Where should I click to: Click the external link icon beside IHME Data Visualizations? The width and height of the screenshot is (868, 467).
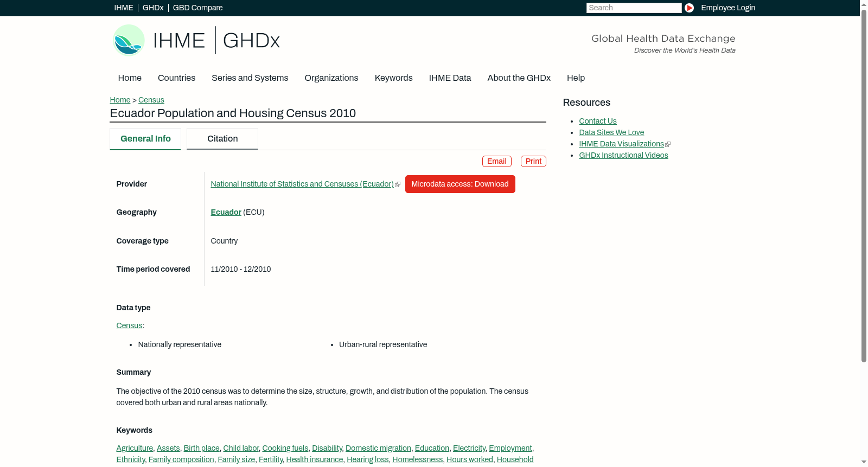coord(668,144)
